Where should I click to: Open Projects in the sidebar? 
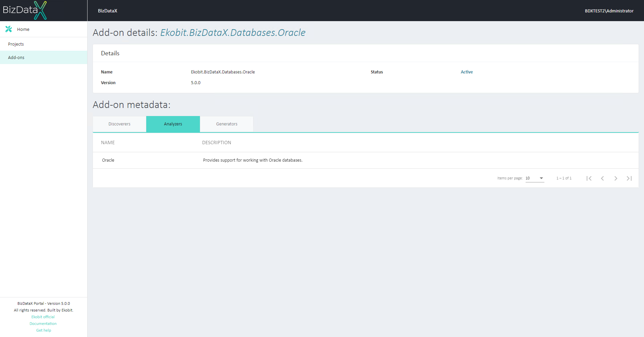coord(44,44)
